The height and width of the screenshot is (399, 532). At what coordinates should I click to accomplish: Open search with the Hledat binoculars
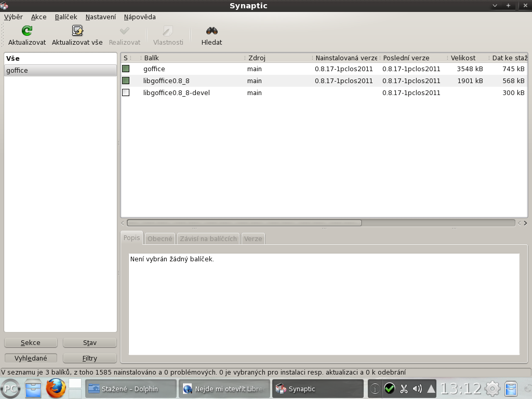[x=212, y=31]
